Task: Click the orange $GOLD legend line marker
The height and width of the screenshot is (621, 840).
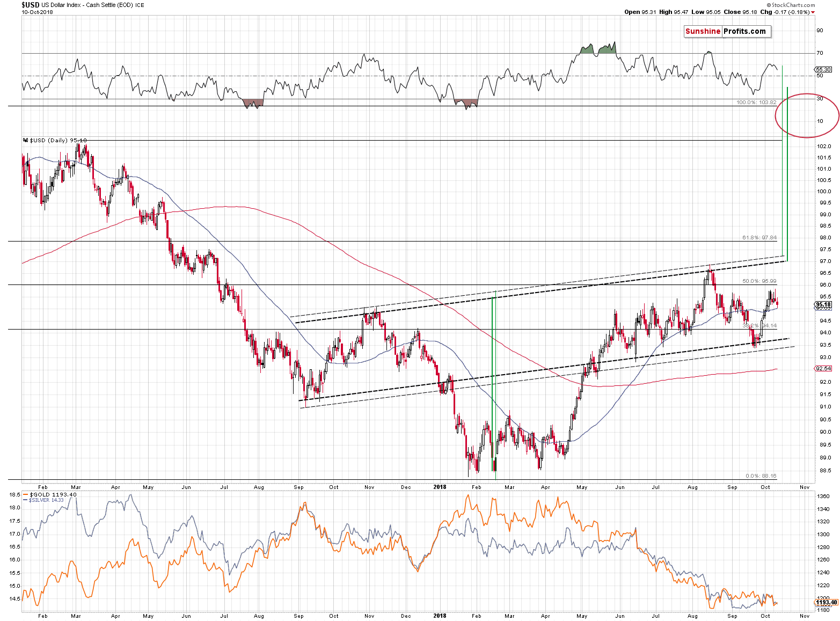Action: 25,494
